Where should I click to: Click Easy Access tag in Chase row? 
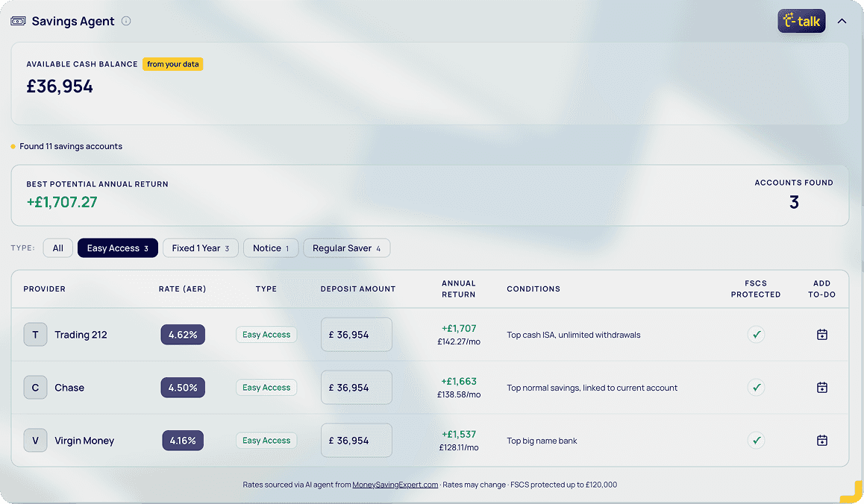266,387
